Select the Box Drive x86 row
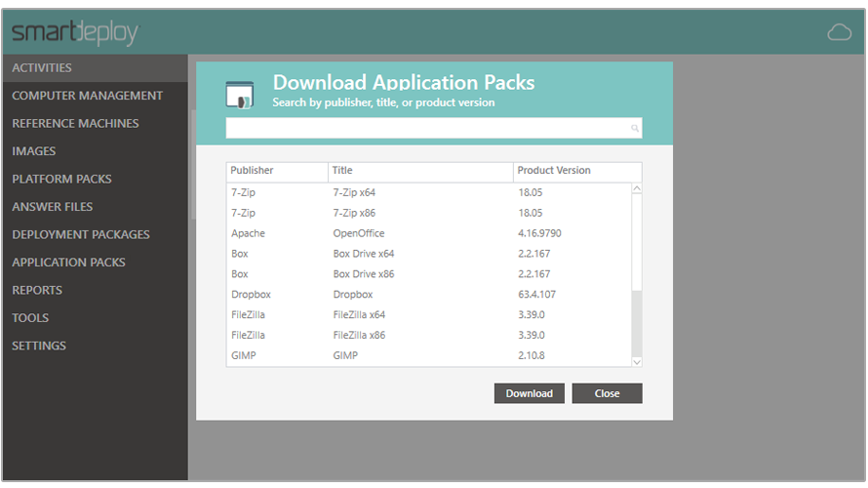Screen dimensions: 868x488 (429, 274)
